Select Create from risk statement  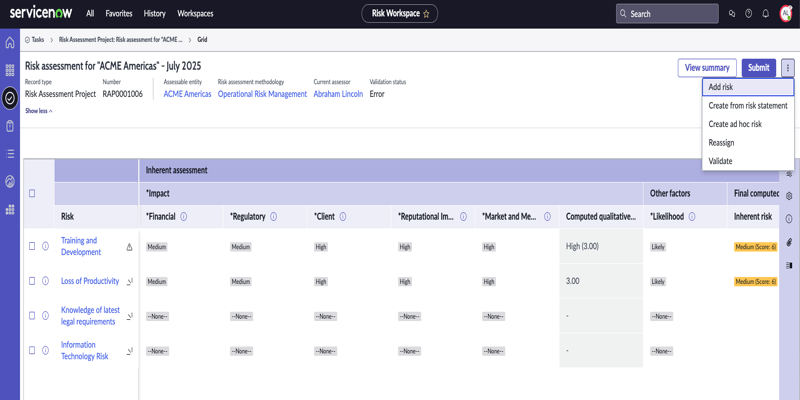click(x=748, y=106)
